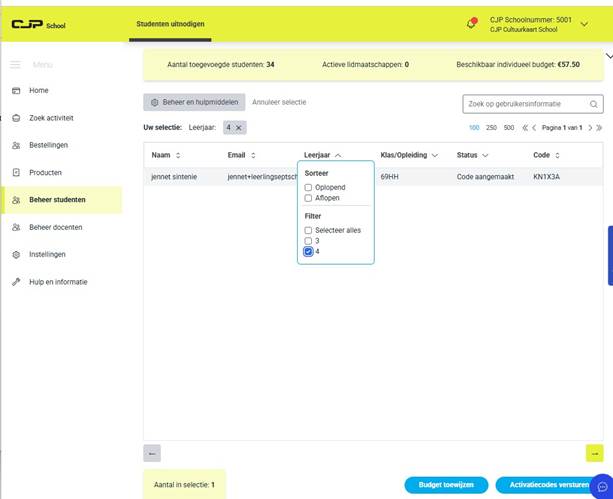Expand the school account dropdown chevron
This screenshot has width=613, height=499.
tap(584, 24)
